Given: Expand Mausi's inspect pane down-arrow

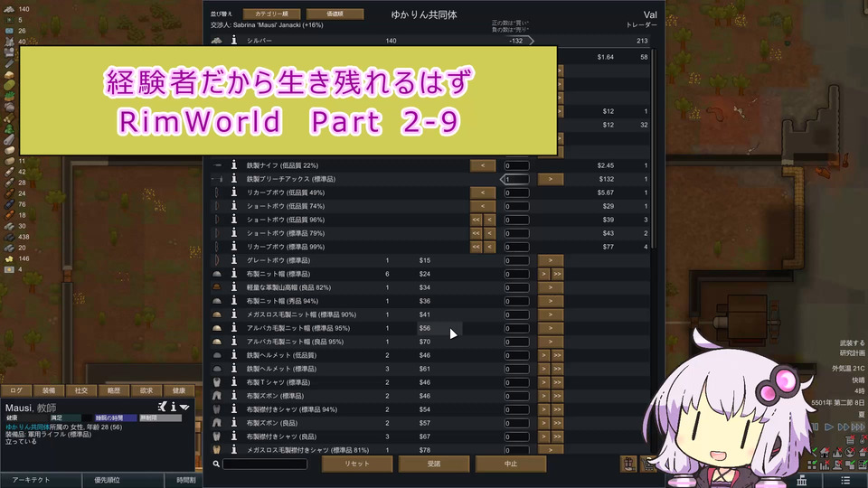Looking at the screenshot, I should tap(184, 408).
